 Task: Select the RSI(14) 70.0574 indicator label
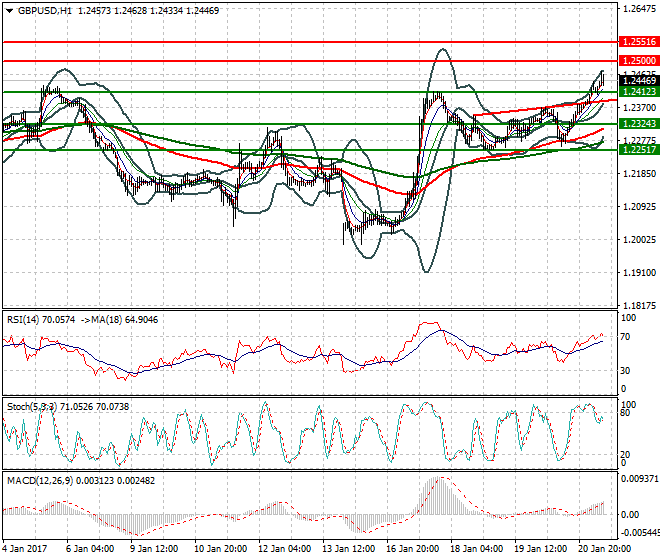41,320
